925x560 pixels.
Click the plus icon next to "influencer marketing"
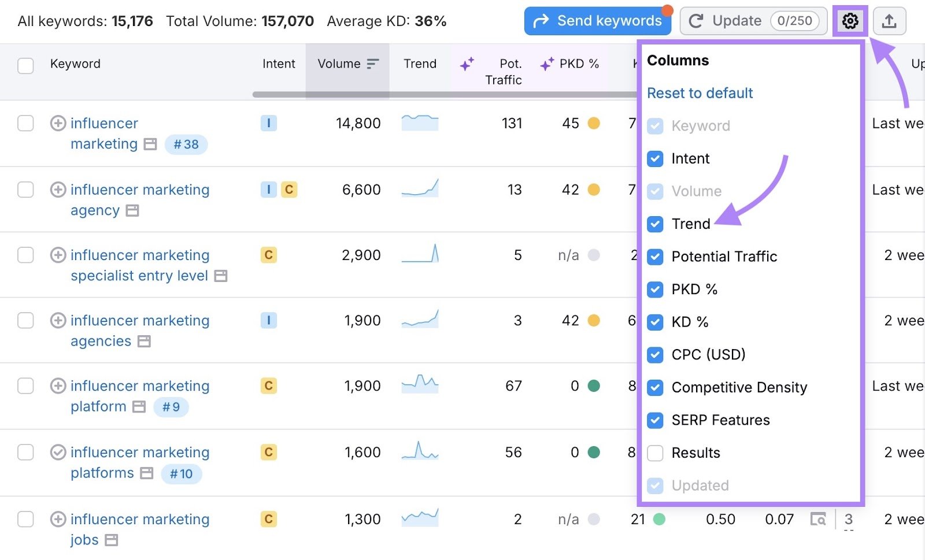(57, 123)
